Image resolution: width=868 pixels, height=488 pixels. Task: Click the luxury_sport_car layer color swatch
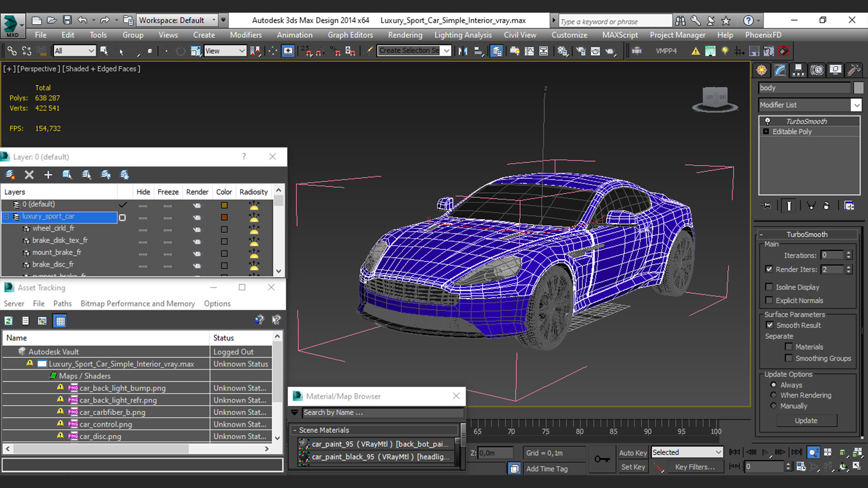[224, 217]
